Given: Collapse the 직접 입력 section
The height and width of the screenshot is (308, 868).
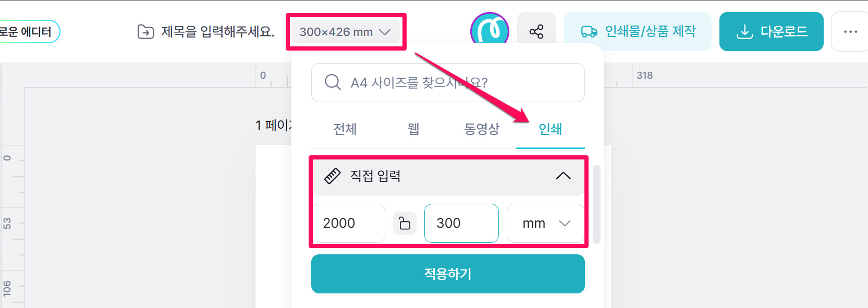Looking at the screenshot, I should point(563,176).
